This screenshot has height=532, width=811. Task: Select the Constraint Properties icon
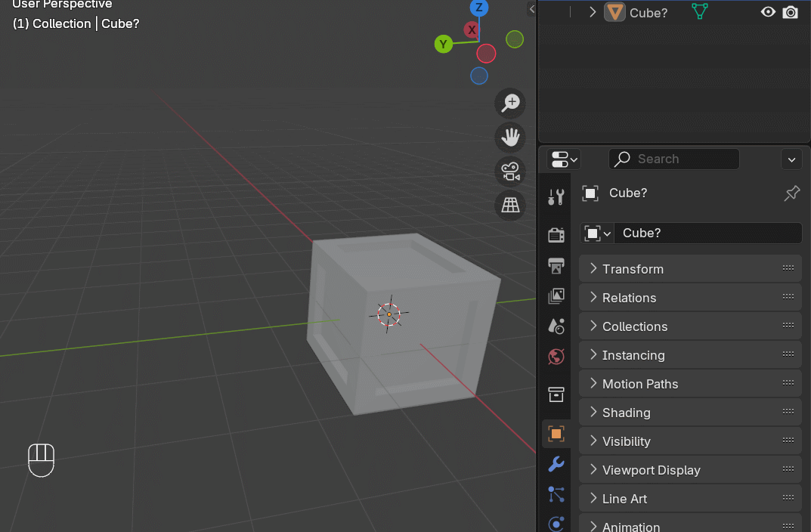556,494
